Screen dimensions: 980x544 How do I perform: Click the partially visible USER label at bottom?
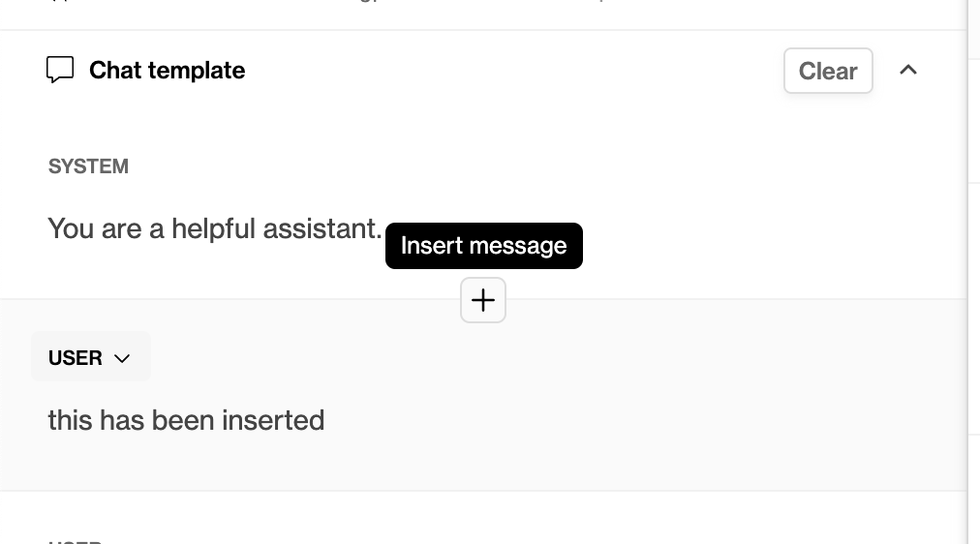[75, 541]
